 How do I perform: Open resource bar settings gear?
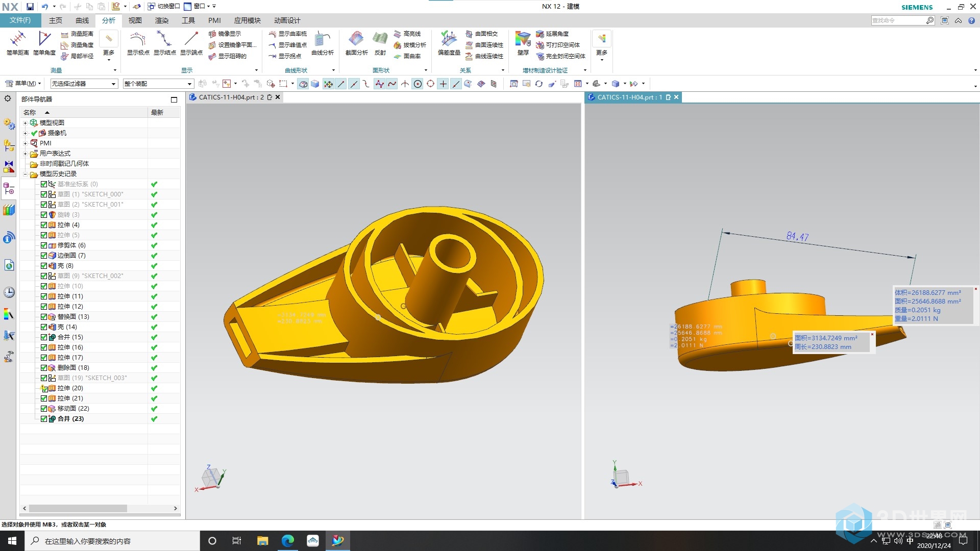pos(8,98)
